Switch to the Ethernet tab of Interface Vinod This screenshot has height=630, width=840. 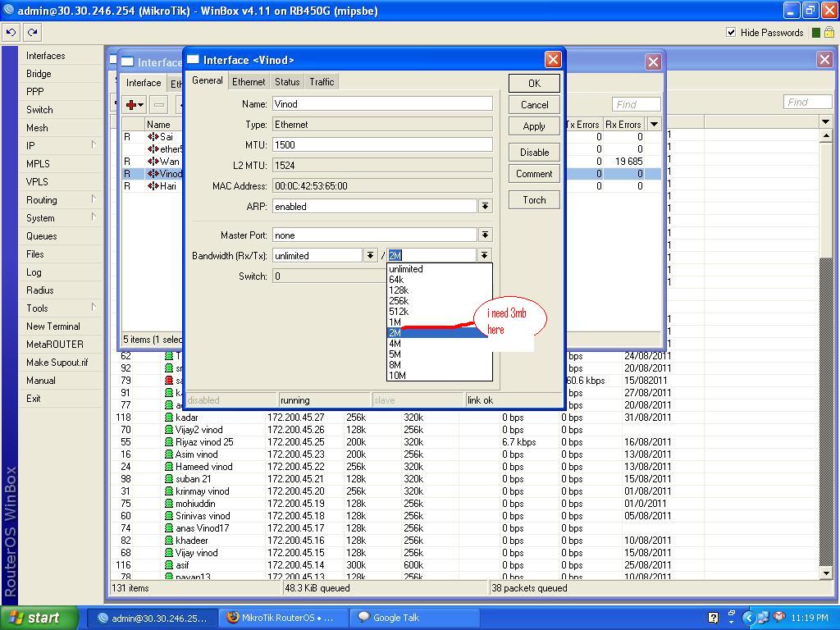coord(248,82)
